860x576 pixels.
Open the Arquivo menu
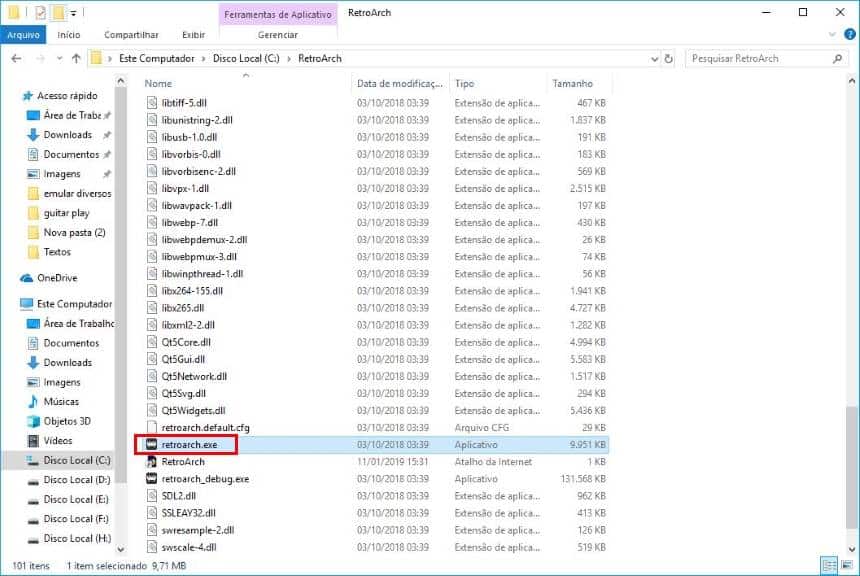23,35
